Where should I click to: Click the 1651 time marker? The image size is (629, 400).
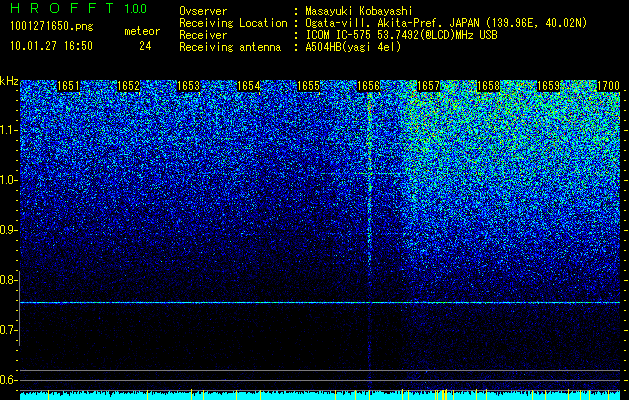68,86
